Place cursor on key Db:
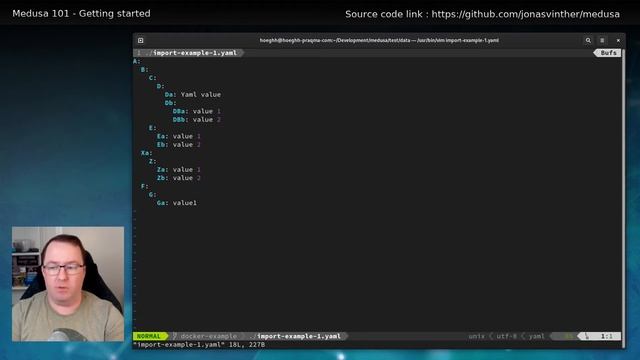 click(x=171, y=103)
